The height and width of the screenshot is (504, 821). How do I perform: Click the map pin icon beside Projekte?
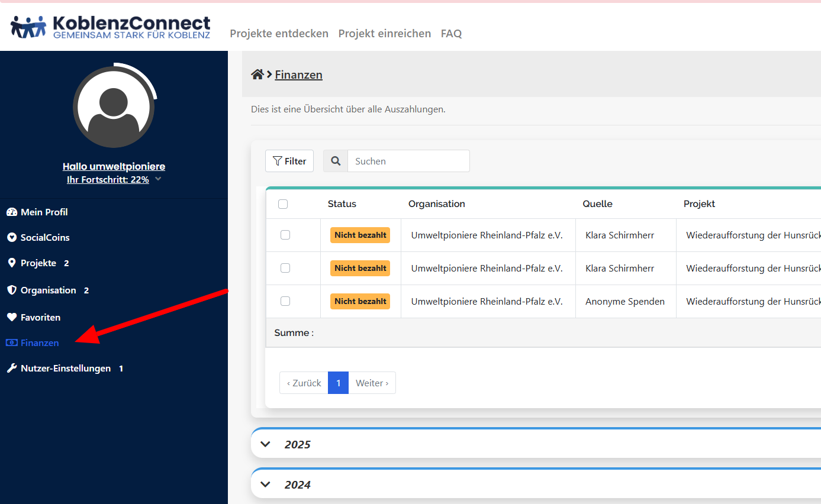[x=11, y=263]
